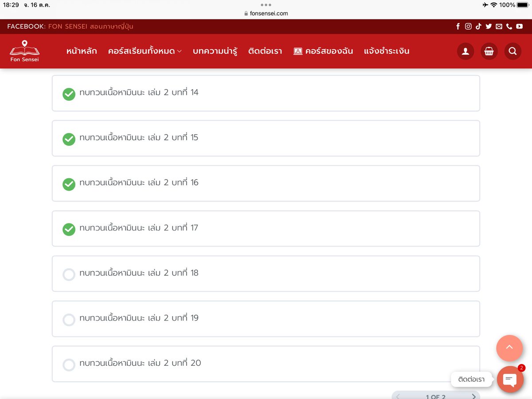Screen dimensions: 532x399
Task: Open the Instagram social icon
Action: [468, 27]
